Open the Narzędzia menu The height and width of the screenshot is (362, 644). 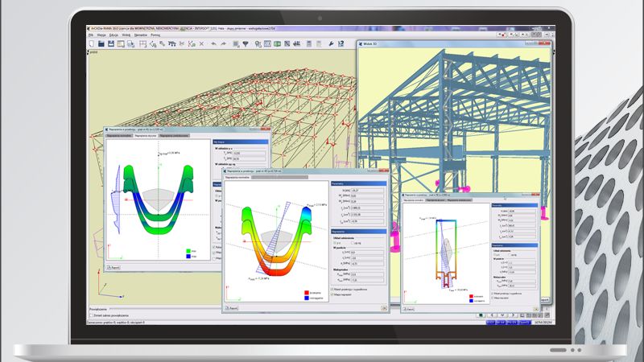(x=140, y=35)
